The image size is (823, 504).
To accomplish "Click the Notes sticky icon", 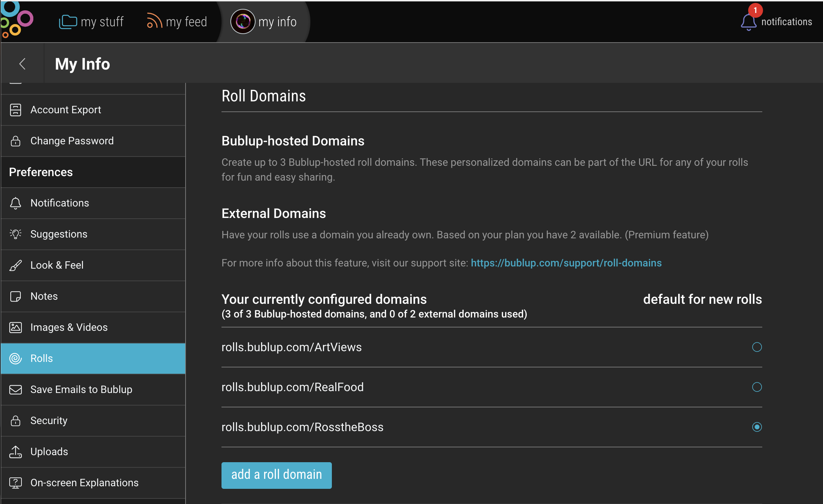I will (16, 296).
